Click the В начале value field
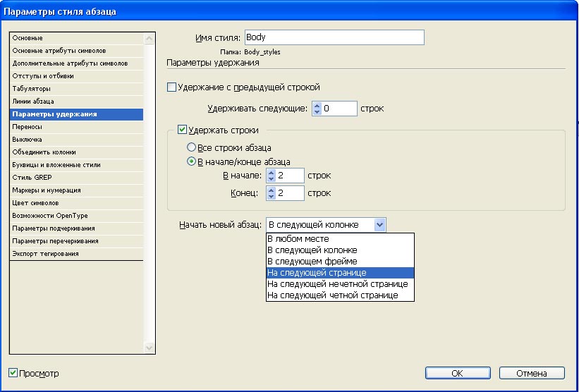This screenshot has width=579, height=392. click(291, 176)
